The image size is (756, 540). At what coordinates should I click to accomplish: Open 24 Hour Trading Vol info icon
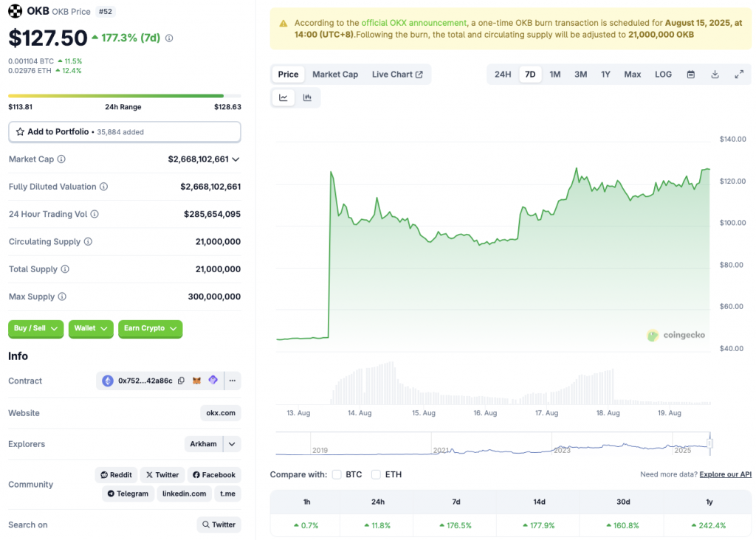point(94,214)
